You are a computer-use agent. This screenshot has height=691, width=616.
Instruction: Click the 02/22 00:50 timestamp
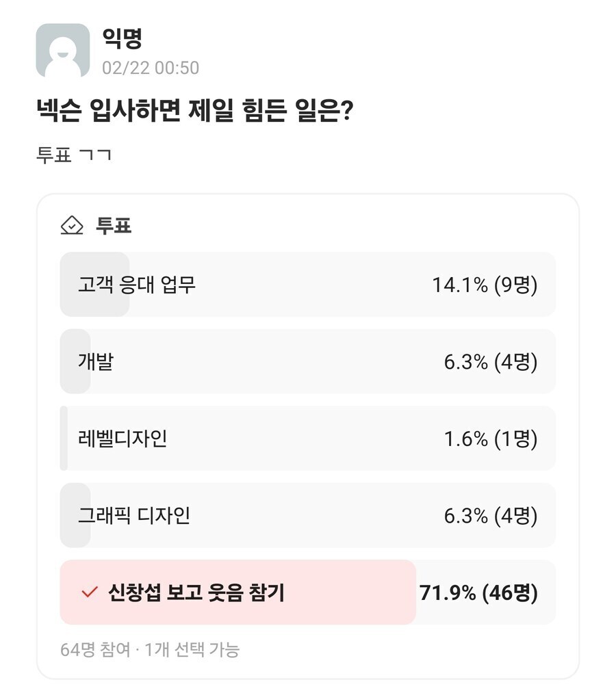[151, 68]
